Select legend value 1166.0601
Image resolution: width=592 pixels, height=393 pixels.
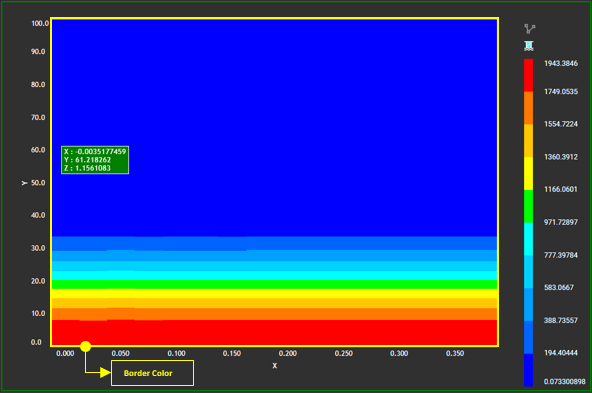click(561, 190)
